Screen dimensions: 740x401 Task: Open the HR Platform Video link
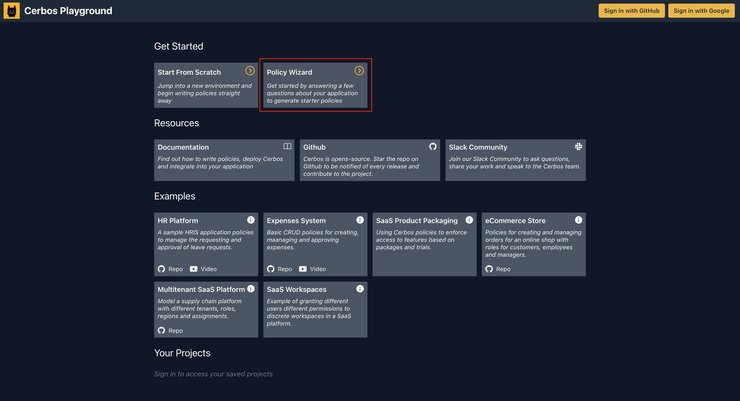click(203, 269)
